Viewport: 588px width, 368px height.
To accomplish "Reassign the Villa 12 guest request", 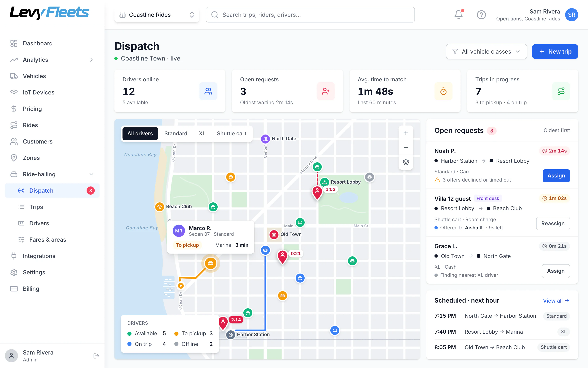I will (553, 223).
